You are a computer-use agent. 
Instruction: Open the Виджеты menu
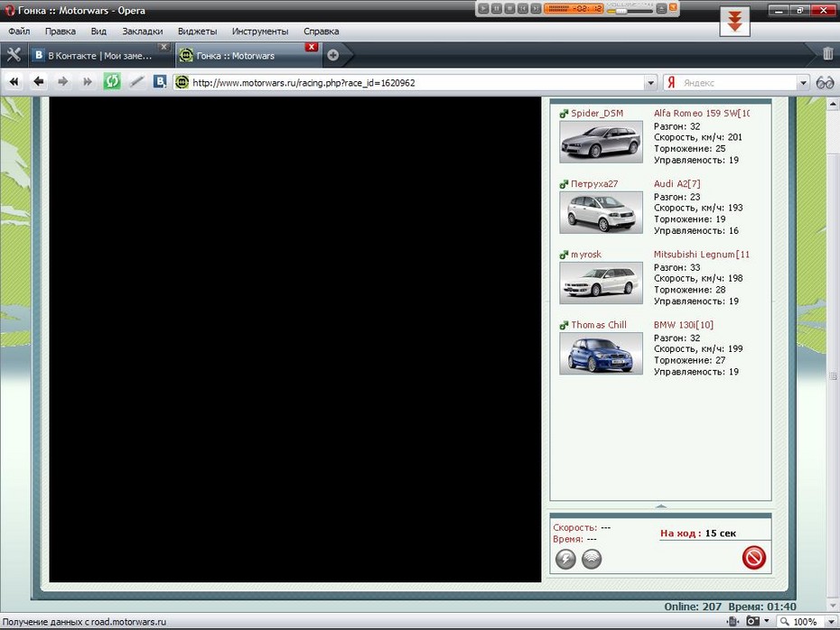[x=197, y=32]
